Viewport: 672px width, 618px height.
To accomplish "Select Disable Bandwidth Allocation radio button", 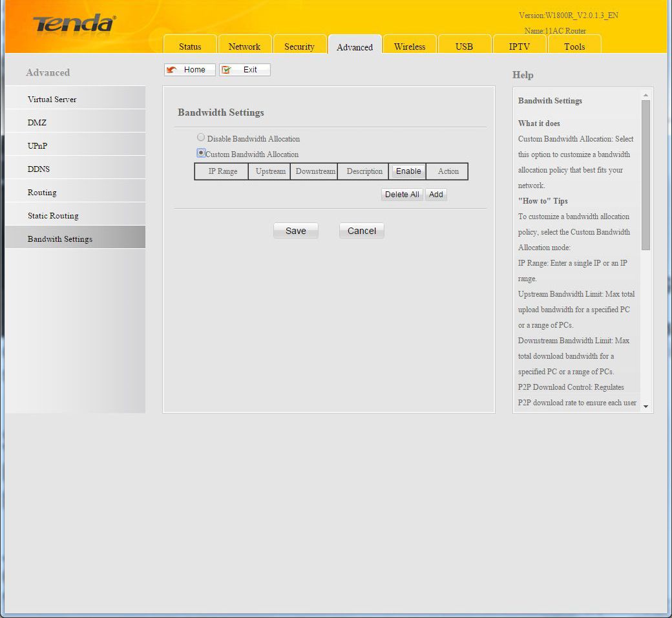I will click(201, 138).
